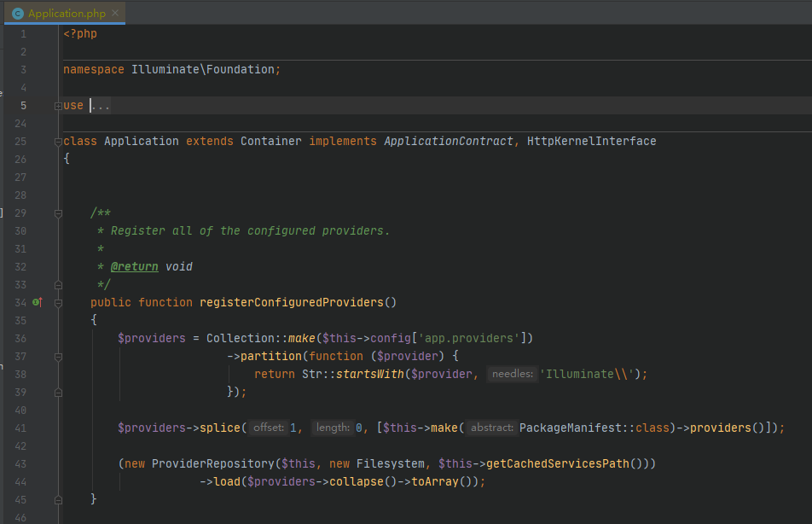This screenshot has width=812, height=524.
Task: Select the Application.php tab
Action: point(67,14)
